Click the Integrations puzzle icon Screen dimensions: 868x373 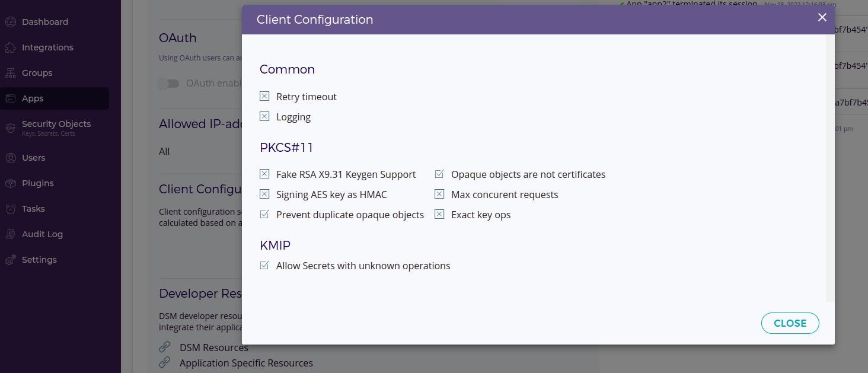11,47
